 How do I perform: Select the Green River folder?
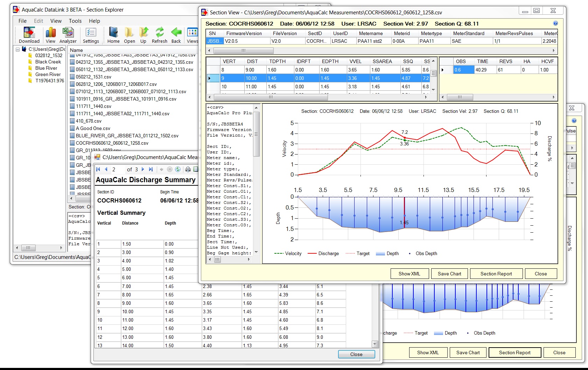[x=48, y=74]
